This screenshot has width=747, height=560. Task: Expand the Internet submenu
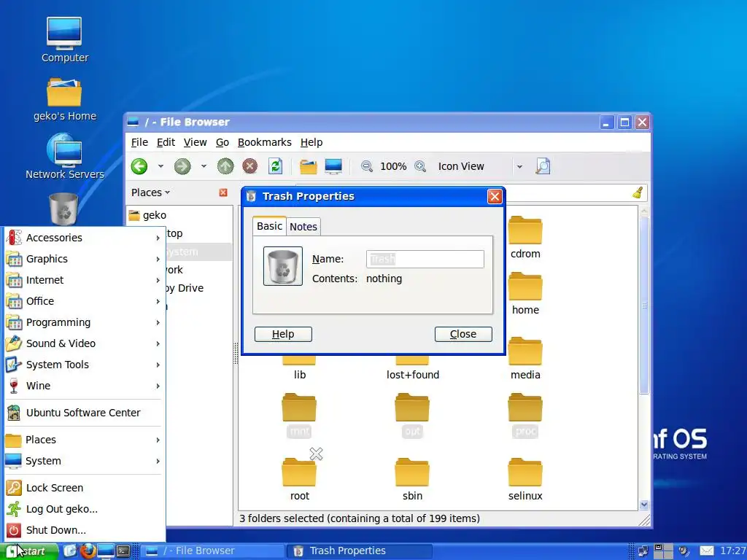point(83,280)
